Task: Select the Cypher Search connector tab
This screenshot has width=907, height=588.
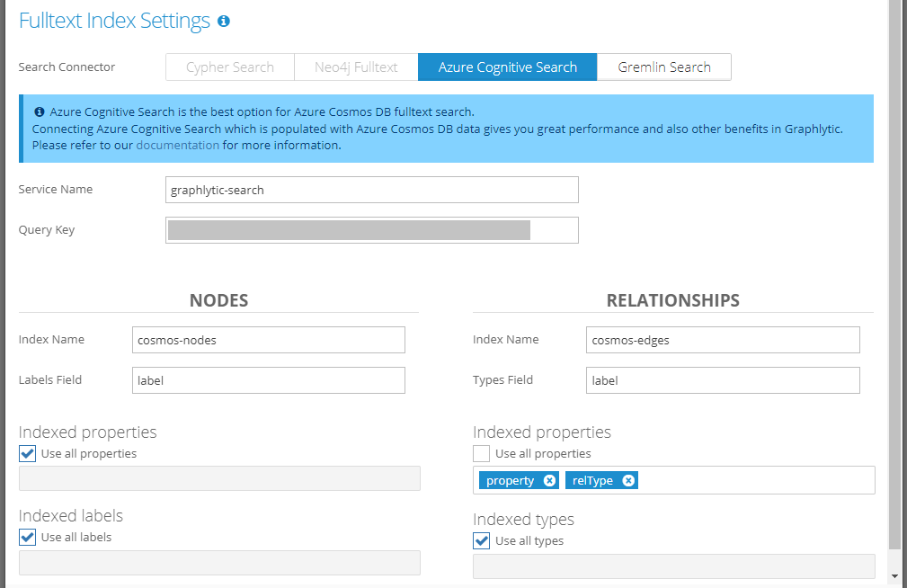Action: [230, 67]
